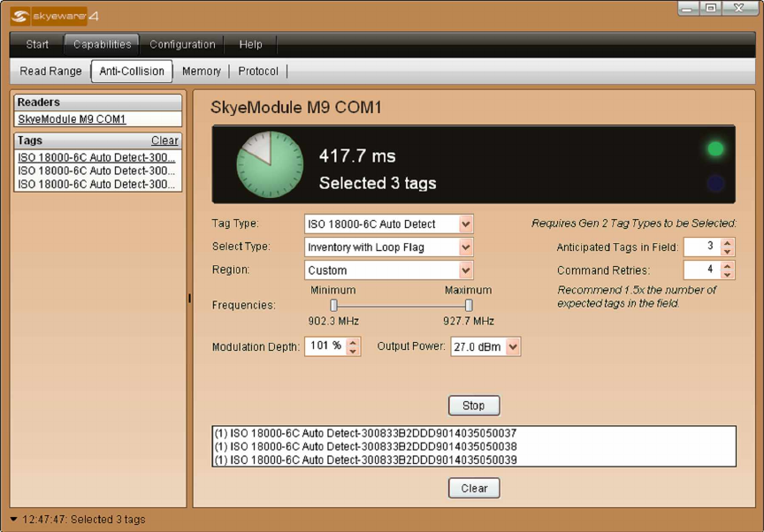The height and width of the screenshot is (532, 764).
Task: Click the Stop button
Action: pyautogui.click(x=474, y=406)
